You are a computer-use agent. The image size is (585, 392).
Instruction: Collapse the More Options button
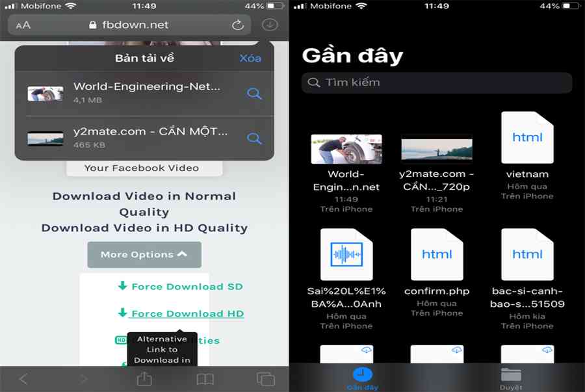point(144,254)
